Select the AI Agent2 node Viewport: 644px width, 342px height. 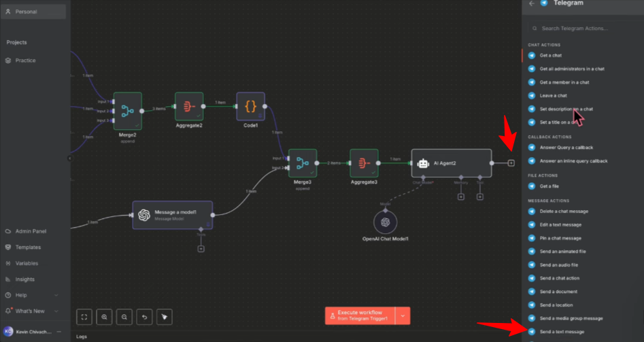point(451,163)
